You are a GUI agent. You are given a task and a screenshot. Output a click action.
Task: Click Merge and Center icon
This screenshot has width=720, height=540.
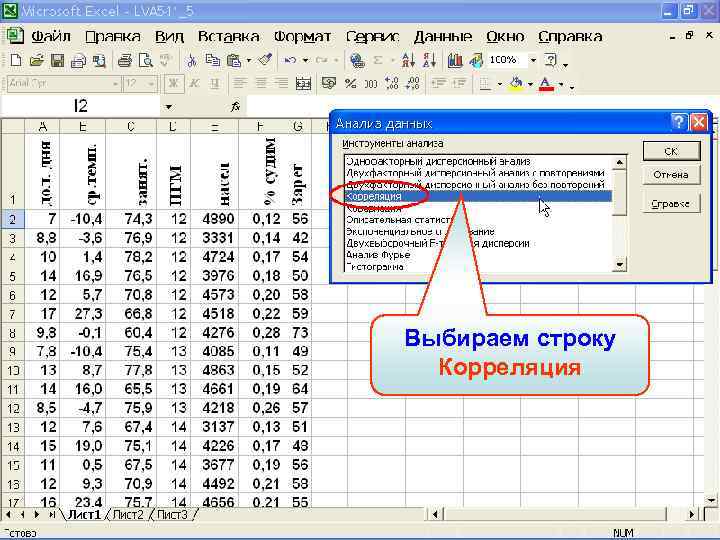[x=303, y=84]
